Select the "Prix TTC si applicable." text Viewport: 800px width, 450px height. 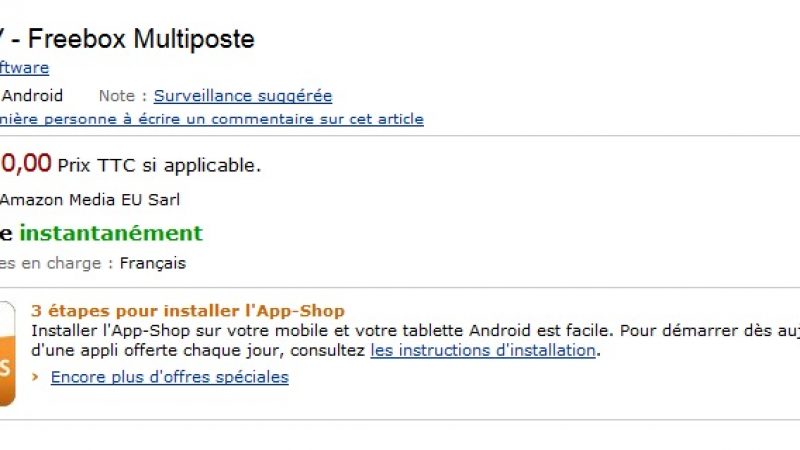(x=159, y=165)
